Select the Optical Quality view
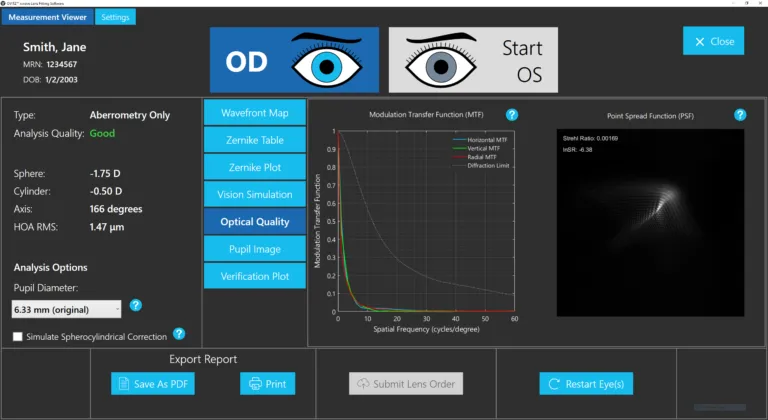 (x=254, y=221)
